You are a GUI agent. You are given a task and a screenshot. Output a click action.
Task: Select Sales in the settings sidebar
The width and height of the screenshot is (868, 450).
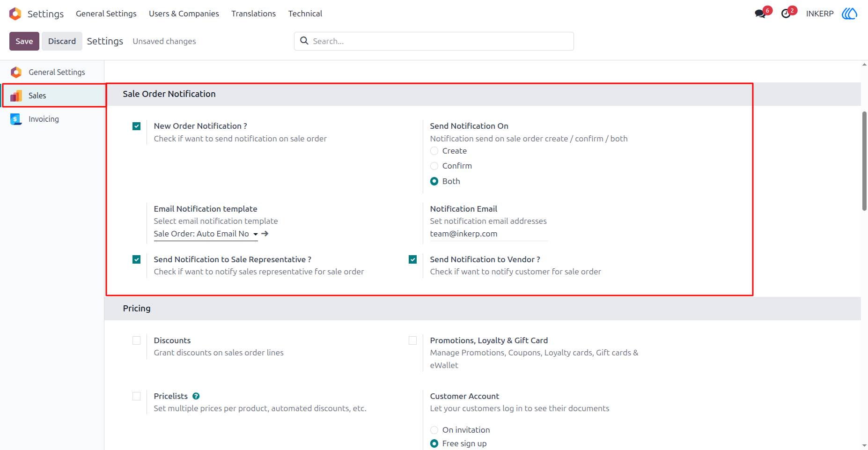tap(53, 96)
